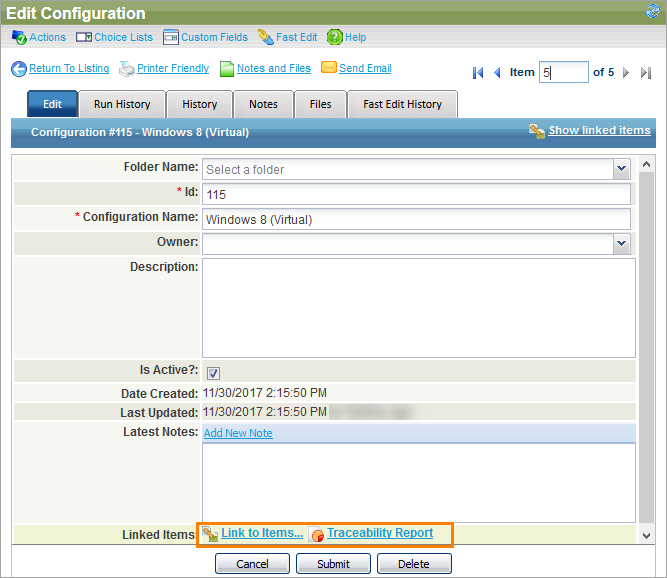The width and height of the screenshot is (667, 578).
Task: Click the Fast Edit pencil icon
Action: click(x=265, y=37)
